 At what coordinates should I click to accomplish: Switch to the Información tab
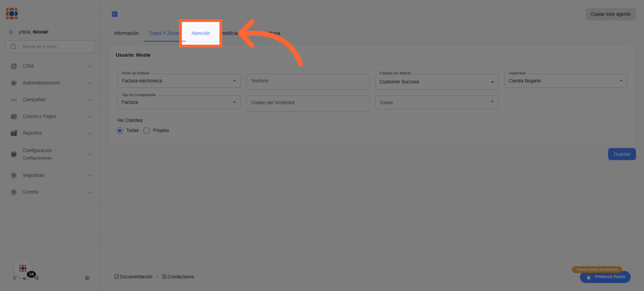126,33
